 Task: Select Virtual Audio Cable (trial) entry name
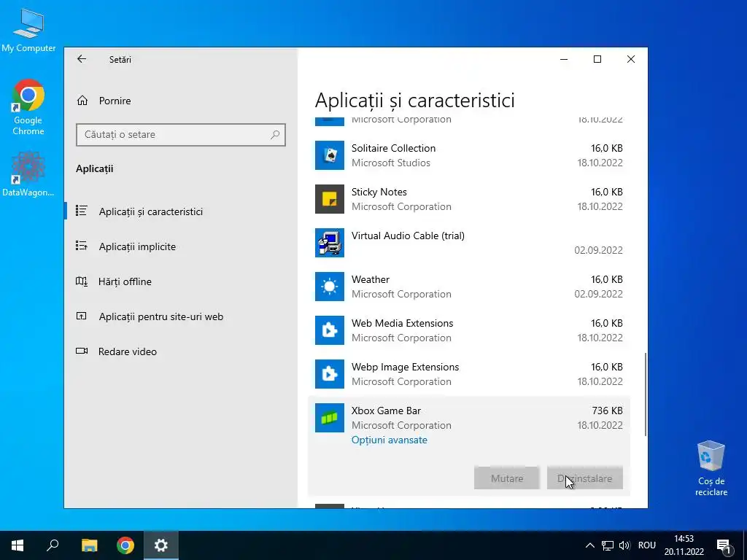[x=408, y=236]
